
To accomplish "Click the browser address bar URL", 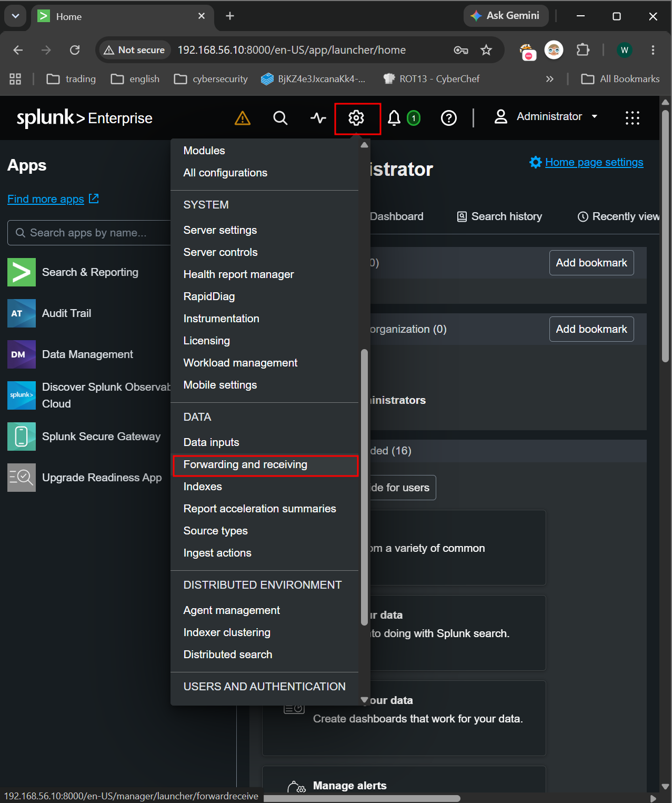I will tap(292, 50).
